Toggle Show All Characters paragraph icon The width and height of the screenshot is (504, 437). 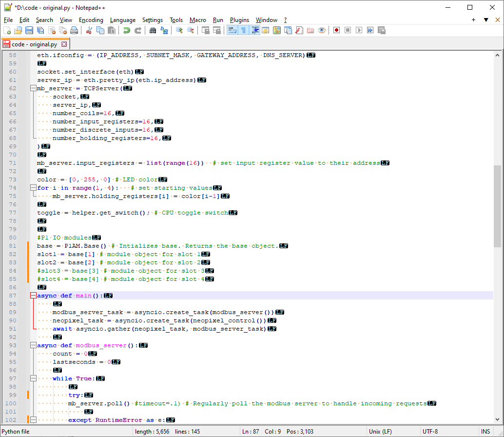coord(243,30)
